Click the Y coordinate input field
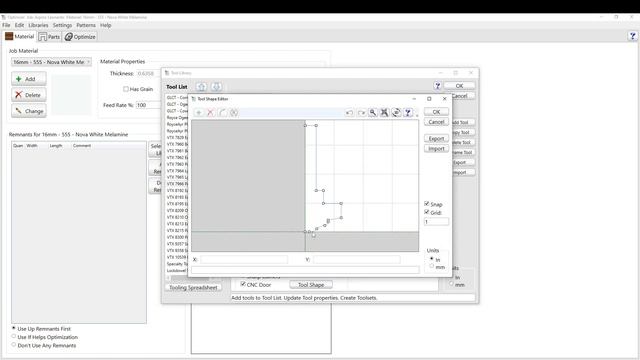 (357, 260)
